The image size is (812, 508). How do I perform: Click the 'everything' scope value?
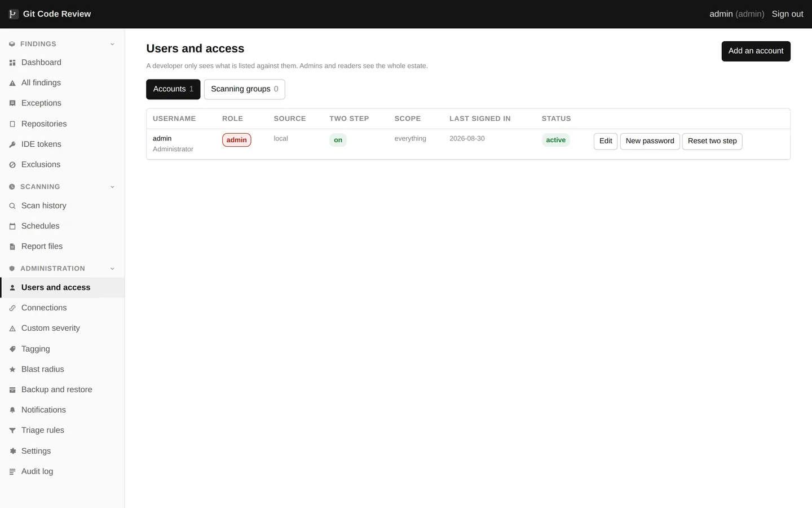click(410, 138)
